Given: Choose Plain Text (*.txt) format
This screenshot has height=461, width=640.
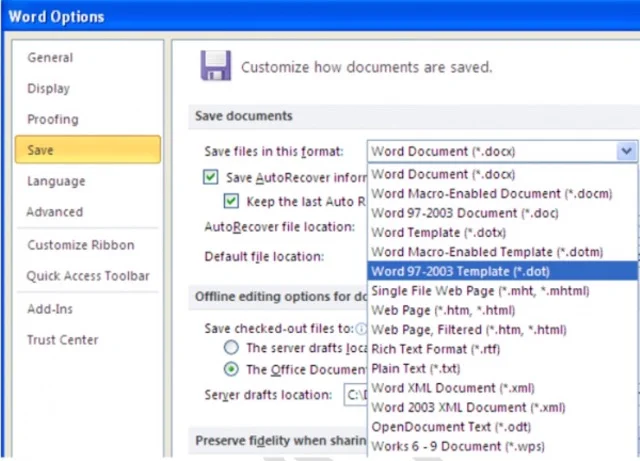Looking at the screenshot, I should pyautogui.click(x=502, y=368).
